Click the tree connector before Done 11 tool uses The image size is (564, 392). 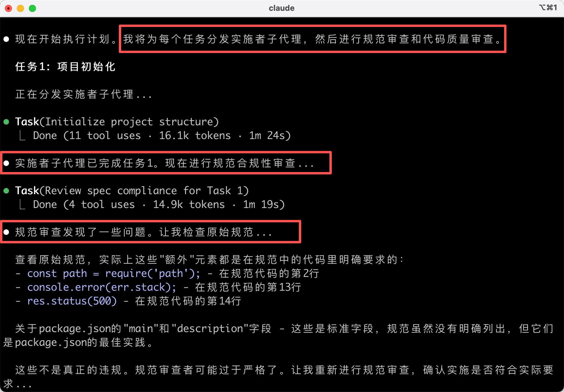pyautogui.click(x=22, y=135)
